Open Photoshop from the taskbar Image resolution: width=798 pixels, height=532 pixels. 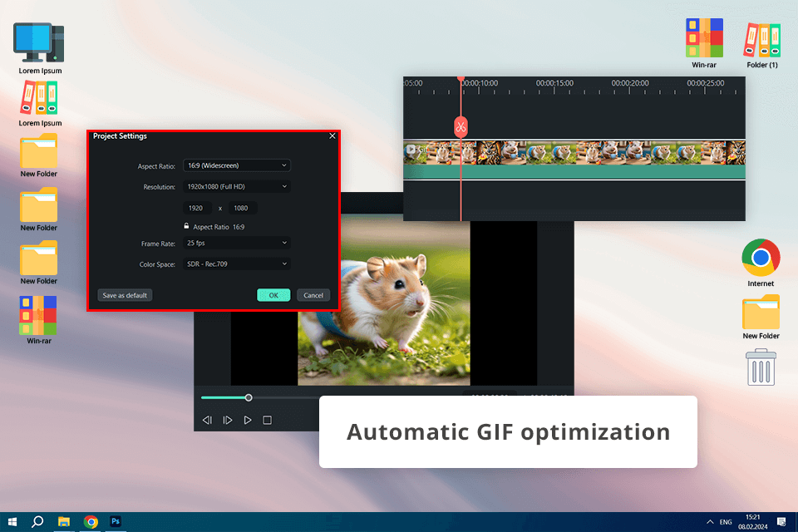pyautogui.click(x=116, y=521)
